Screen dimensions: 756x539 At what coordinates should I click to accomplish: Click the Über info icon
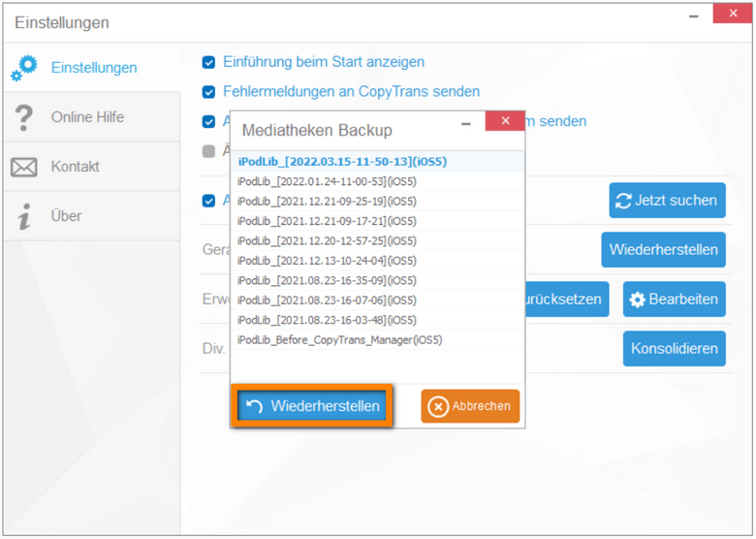[x=24, y=216]
